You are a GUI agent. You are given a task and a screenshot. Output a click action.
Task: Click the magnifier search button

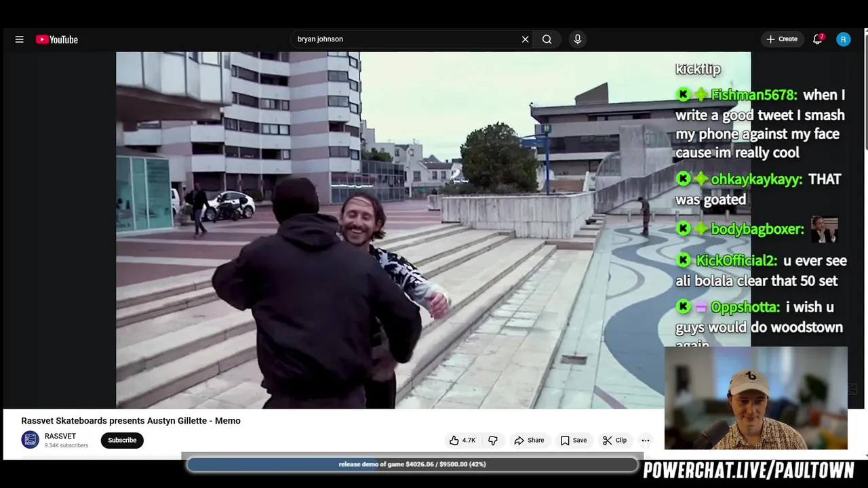[547, 39]
